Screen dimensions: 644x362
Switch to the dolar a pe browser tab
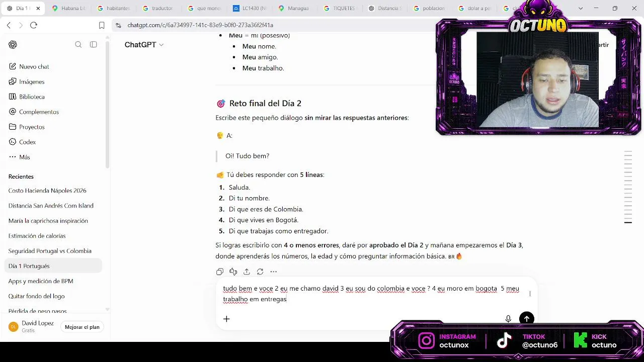tap(474, 8)
